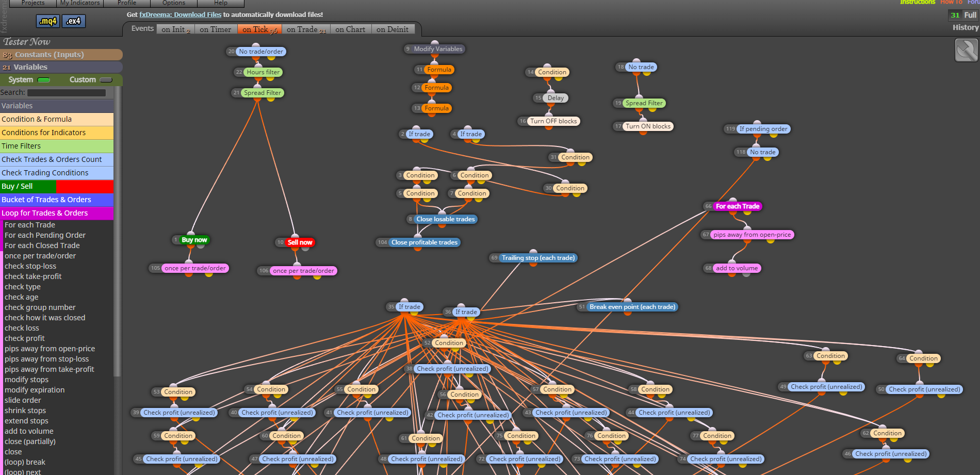Select the Sell now block
Viewport: 980px width, 475px height.
[299, 242]
